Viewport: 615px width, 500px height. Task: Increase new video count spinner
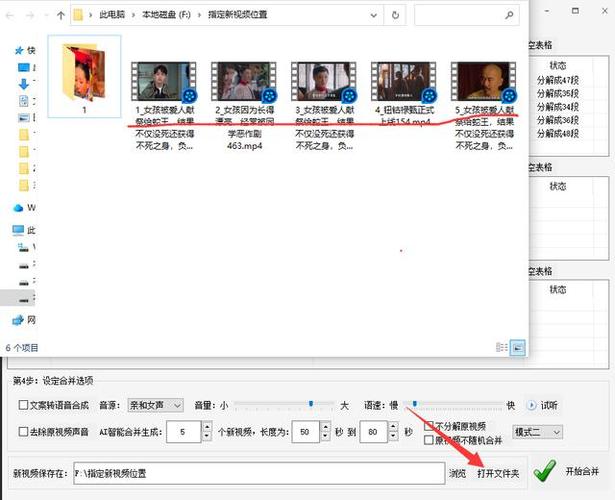coord(207,426)
